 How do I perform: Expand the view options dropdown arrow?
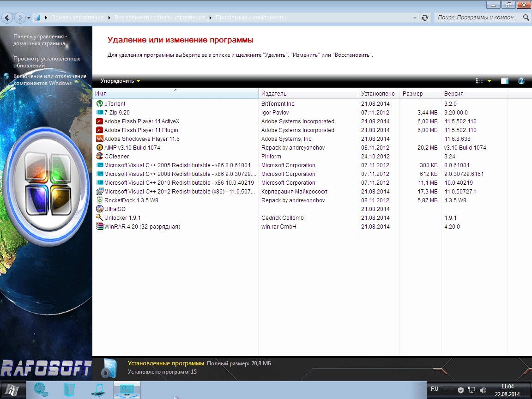click(x=489, y=81)
